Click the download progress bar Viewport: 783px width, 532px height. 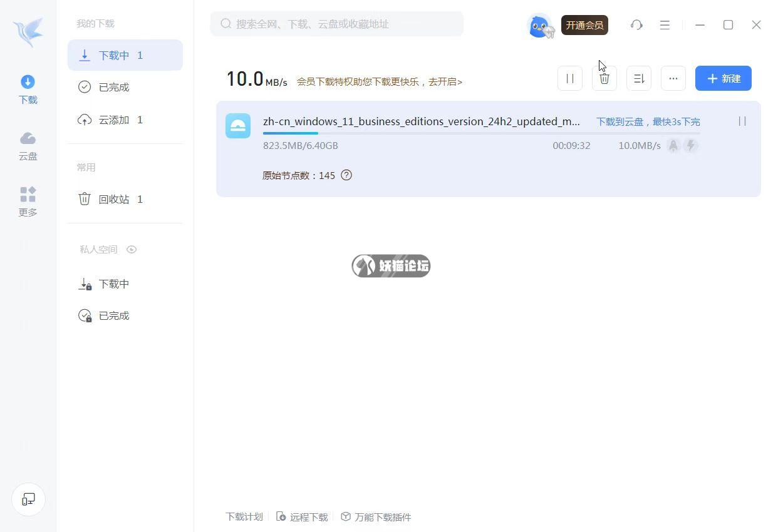pyautogui.click(x=481, y=133)
